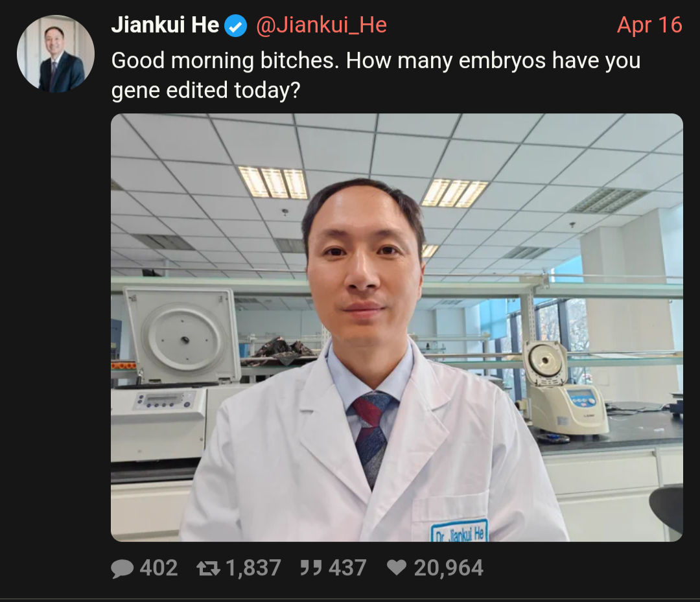Click the small benchtop centrifuge in photo
The height and width of the screenshot is (602, 700).
click(x=565, y=388)
